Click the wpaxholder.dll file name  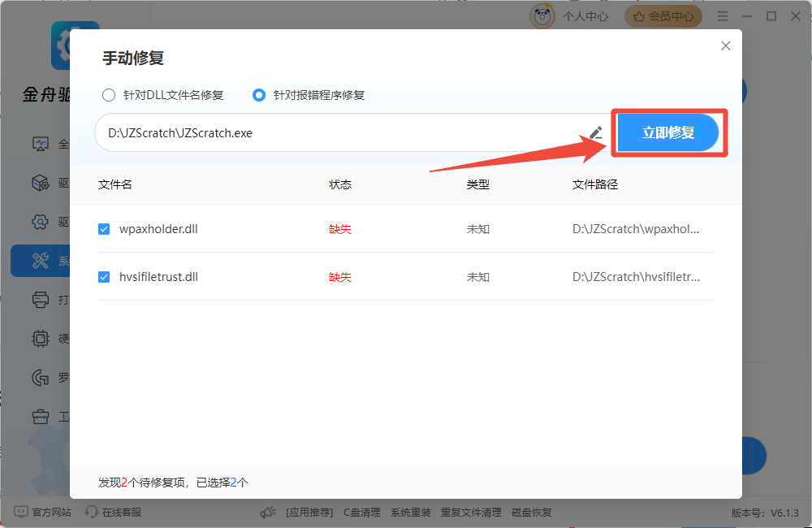(x=158, y=229)
